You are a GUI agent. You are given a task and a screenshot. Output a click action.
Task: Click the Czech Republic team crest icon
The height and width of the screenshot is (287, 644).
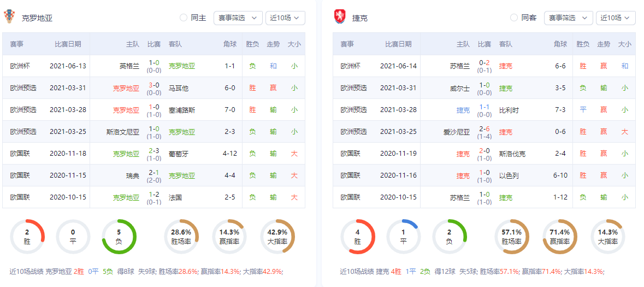point(340,17)
